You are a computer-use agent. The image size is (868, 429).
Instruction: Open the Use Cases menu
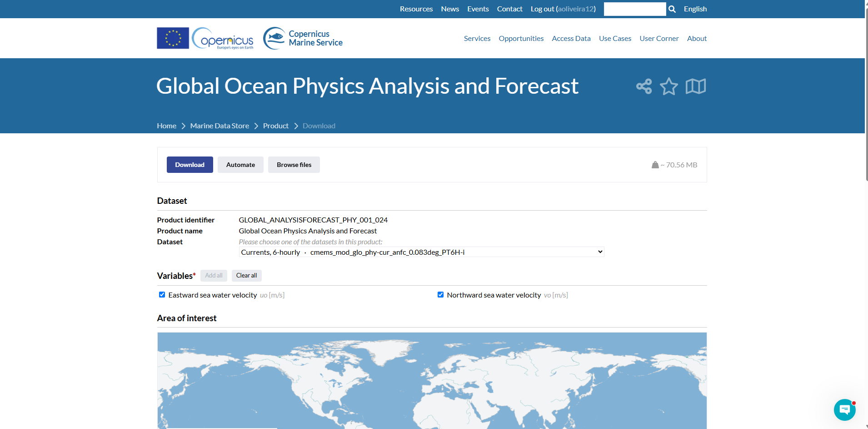point(615,39)
